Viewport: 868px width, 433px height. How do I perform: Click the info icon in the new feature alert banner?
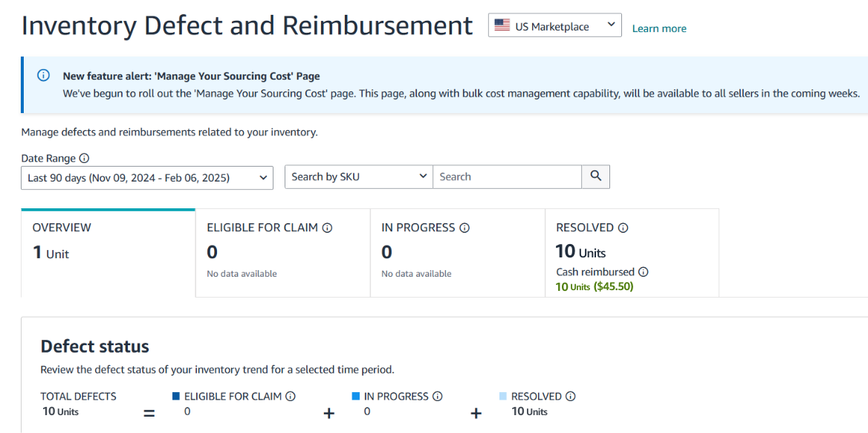click(43, 74)
